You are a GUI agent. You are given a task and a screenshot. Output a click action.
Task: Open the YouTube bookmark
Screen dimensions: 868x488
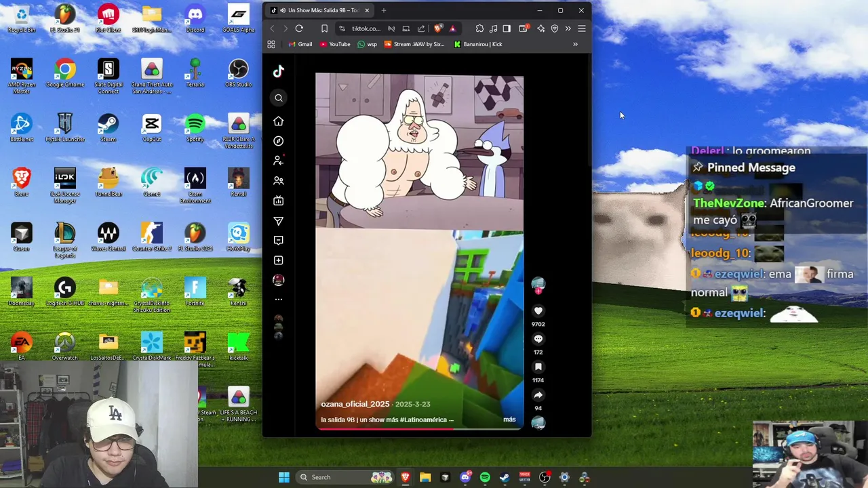335,44
